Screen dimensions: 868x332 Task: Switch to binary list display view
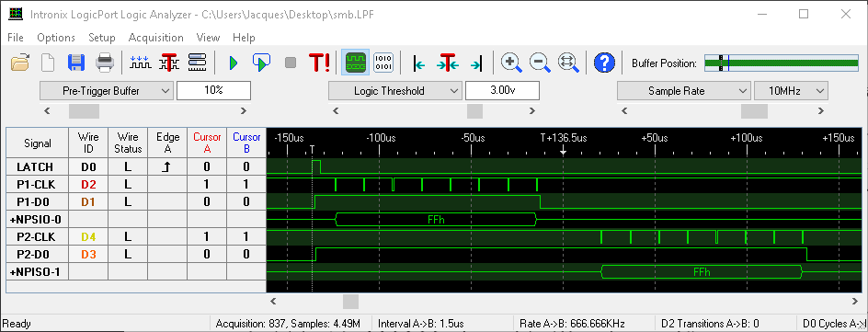[383, 63]
